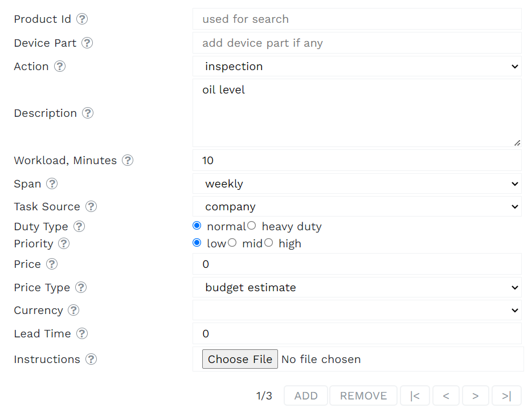Show help for the Description field

[88, 113]
